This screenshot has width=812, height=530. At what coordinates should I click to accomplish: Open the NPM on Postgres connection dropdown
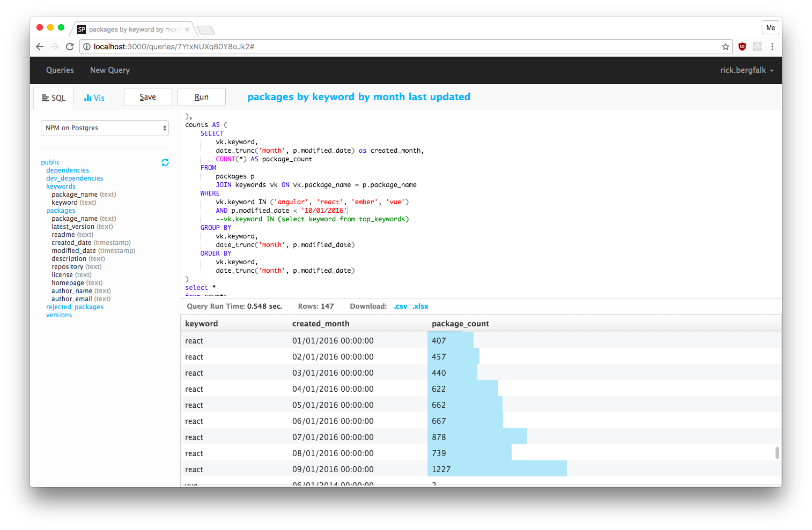click(105, 128)
